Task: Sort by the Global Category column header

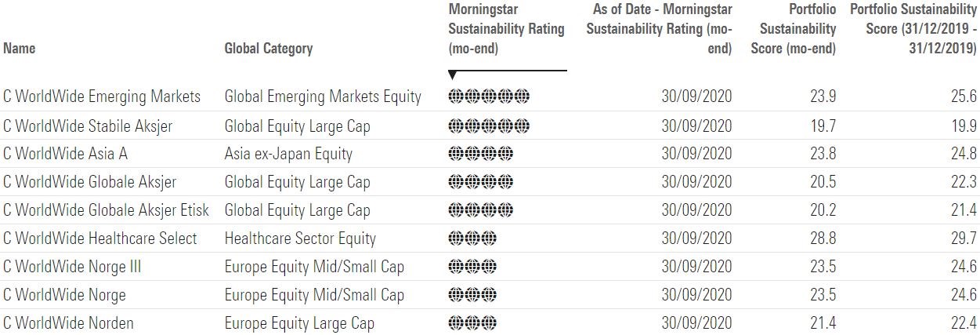Action: click(x=268, y=49)
